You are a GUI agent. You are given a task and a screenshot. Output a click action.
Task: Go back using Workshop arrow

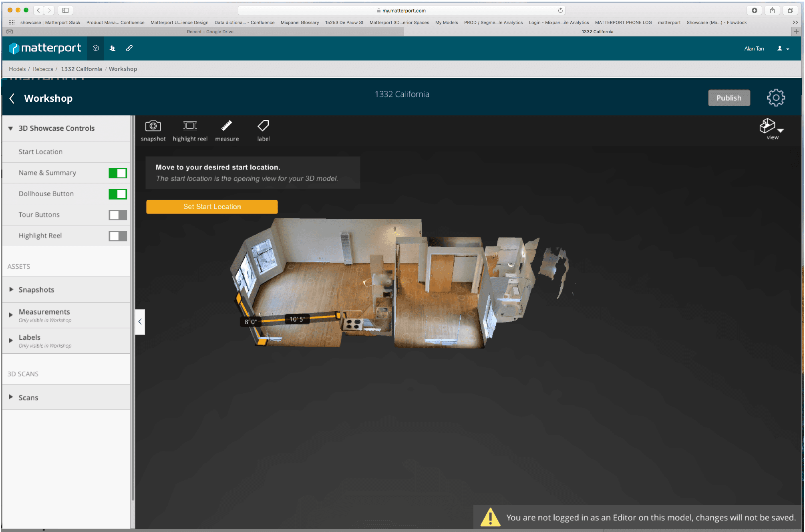(12, 99)
